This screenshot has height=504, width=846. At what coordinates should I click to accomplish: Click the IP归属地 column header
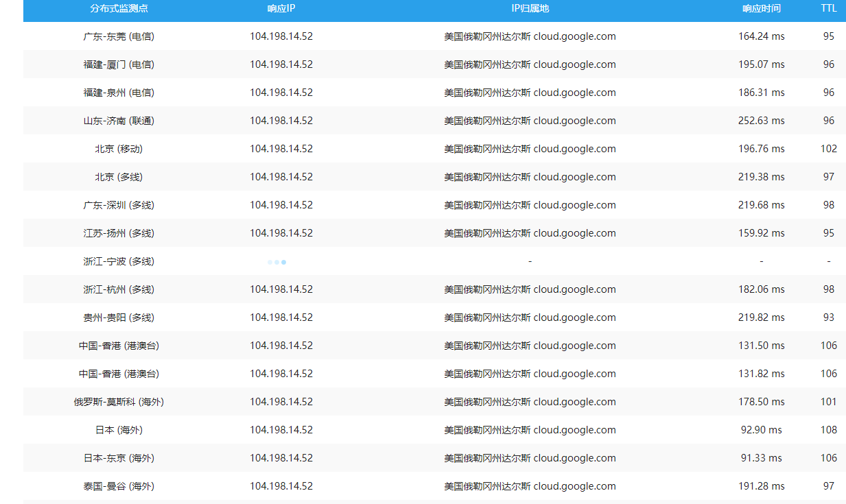click(x=530, y=9)
